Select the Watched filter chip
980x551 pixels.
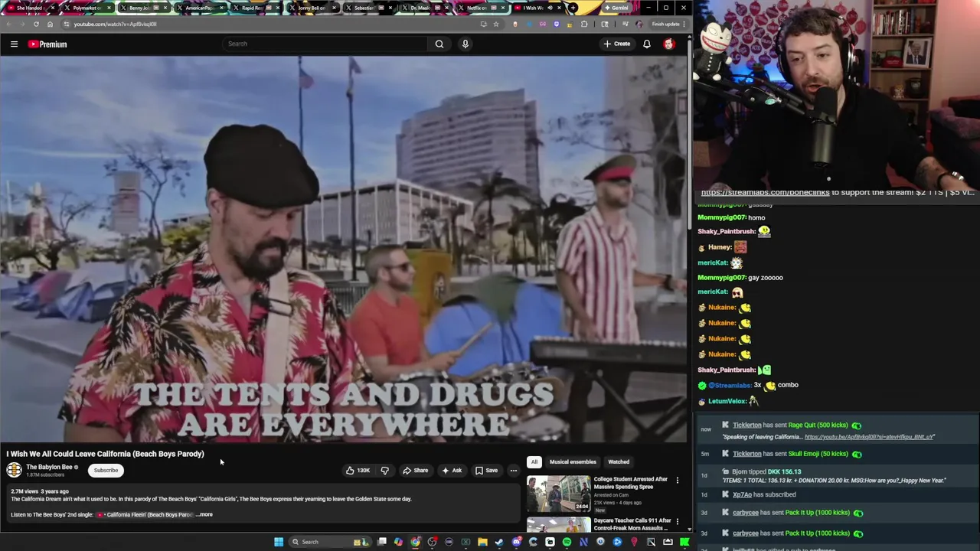pyautogui.click(x=619, y=462)
